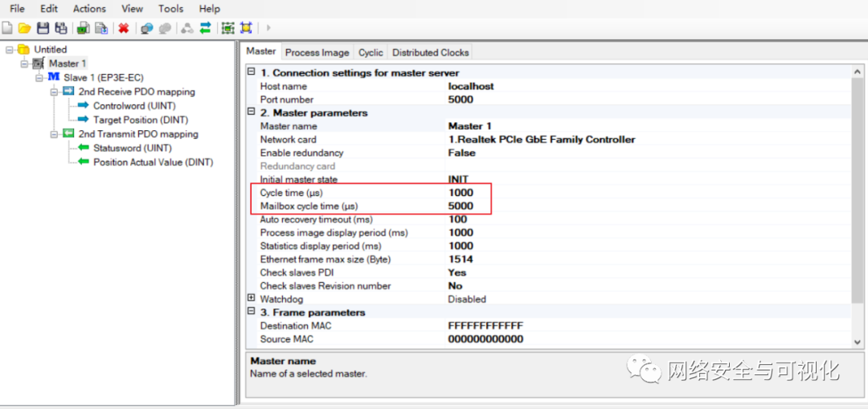Select Slave 1 (EP3E-EC) in tree
The image size is (868, 409).
pyautogui.click(x=101, y=77)
